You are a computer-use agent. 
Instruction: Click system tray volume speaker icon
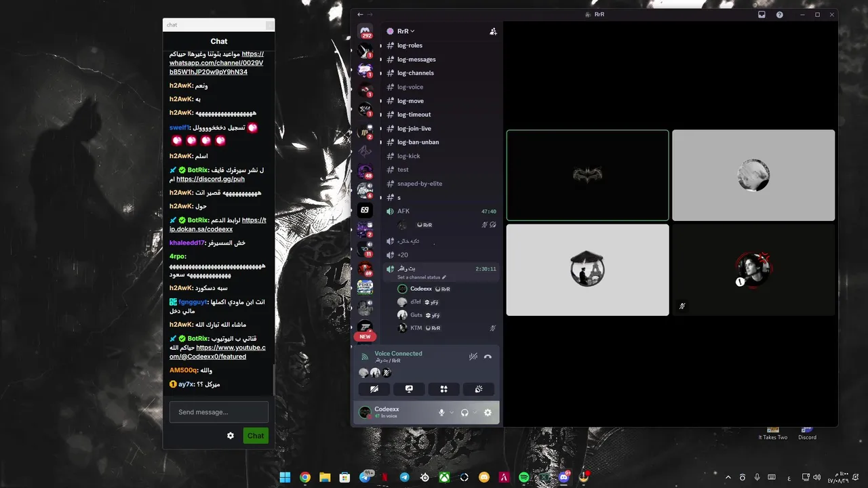pyautogui.click(x=816, y=477)
